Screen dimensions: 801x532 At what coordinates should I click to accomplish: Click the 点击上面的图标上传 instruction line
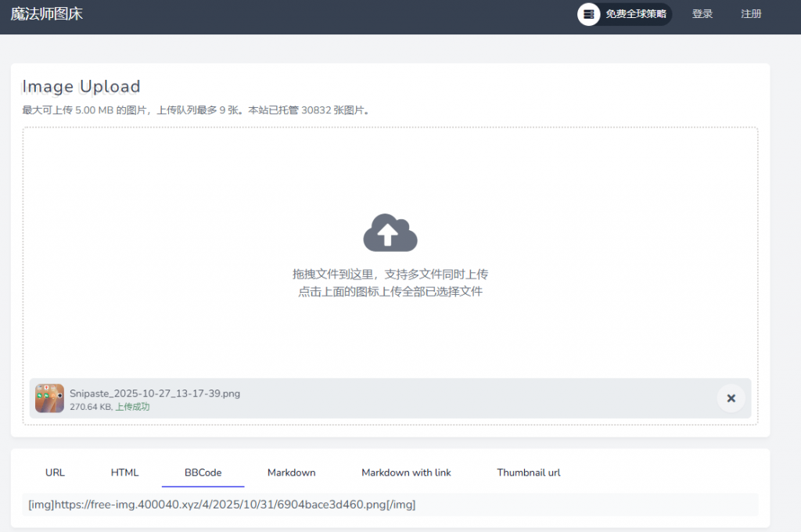(390, 292)
